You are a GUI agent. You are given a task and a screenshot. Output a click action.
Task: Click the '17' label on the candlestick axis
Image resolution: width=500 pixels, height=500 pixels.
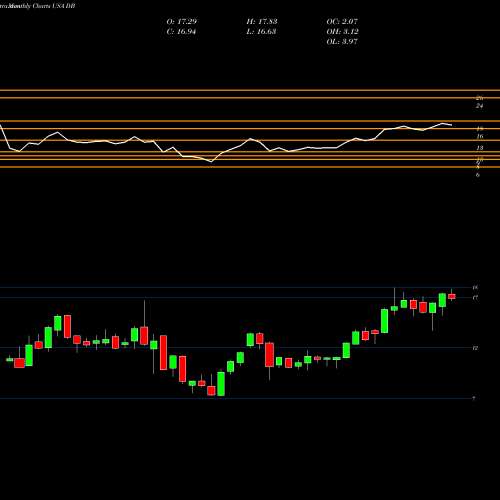[475, 297]
